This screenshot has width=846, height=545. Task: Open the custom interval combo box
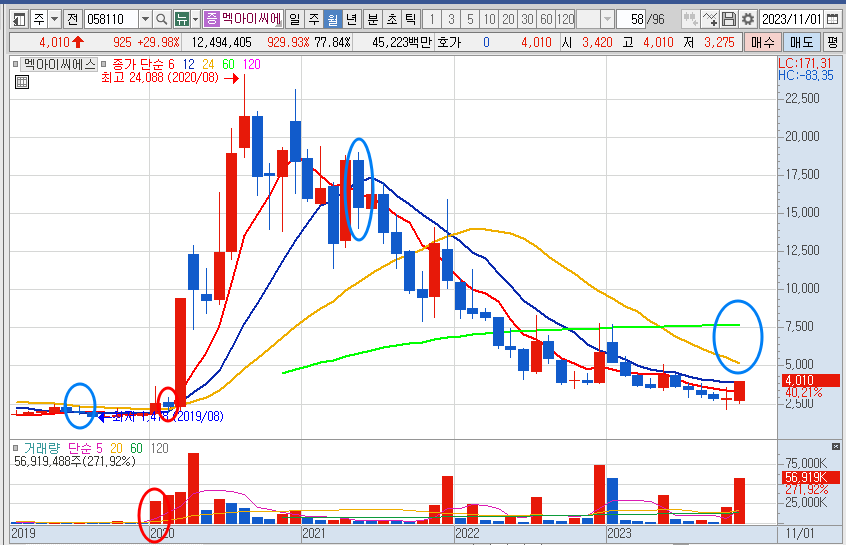(595, 20)
